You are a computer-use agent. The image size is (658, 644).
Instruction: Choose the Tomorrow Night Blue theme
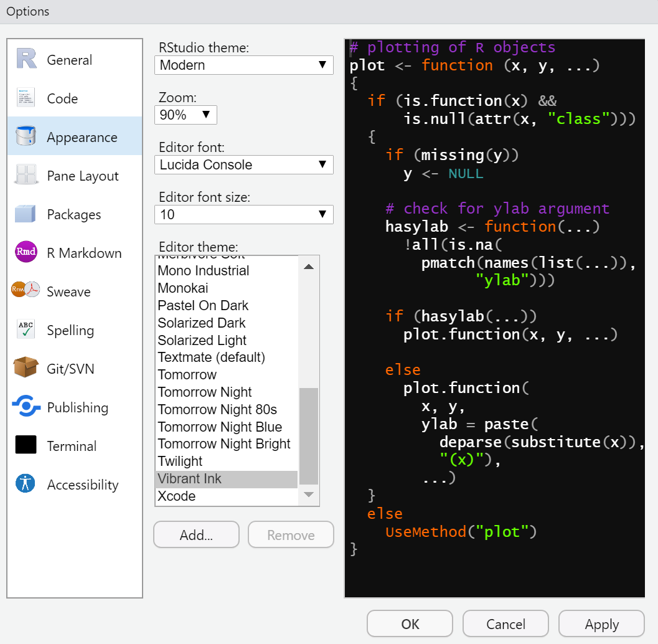(227, 427)
